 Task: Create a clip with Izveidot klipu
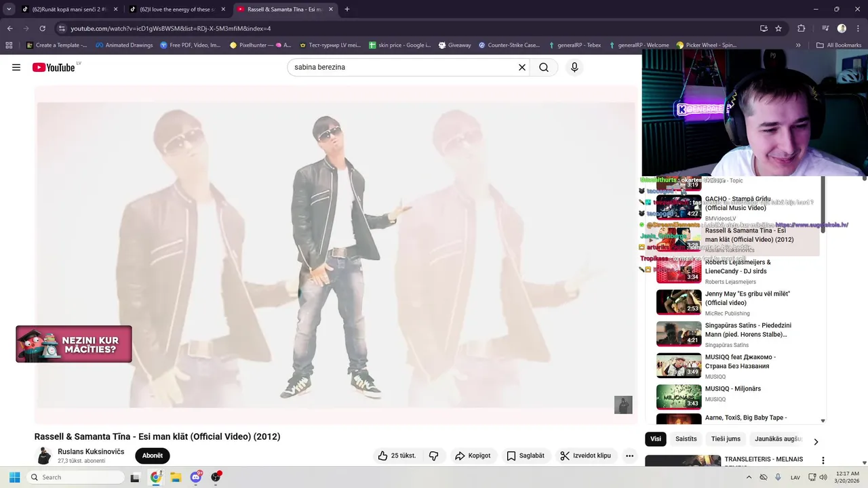586,455
